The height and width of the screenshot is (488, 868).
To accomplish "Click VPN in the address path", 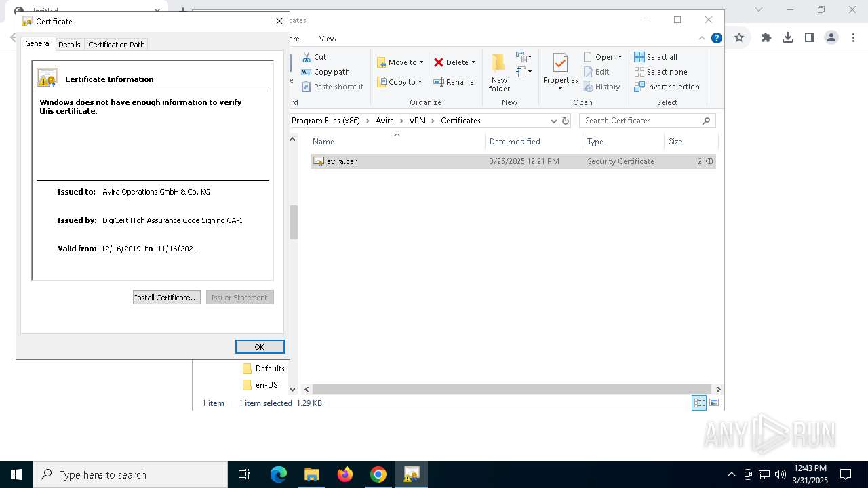I will 417,121.
